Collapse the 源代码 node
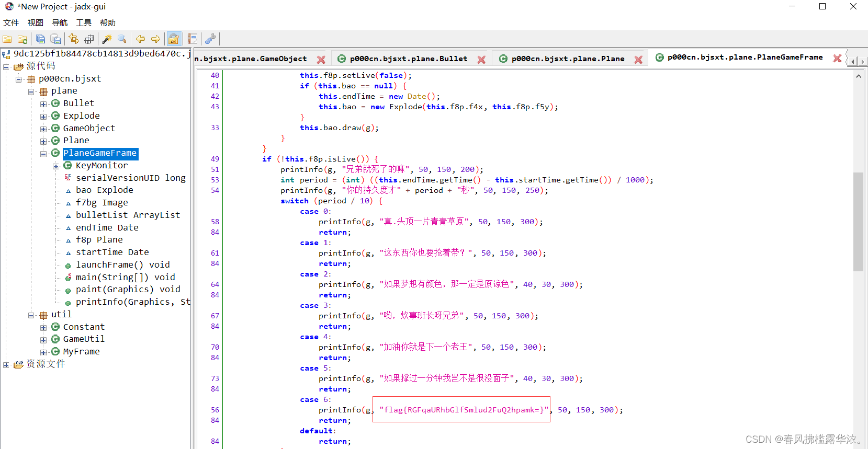This screenshot has width=868, height=449. pyautogui.click(x=6, y=66)
